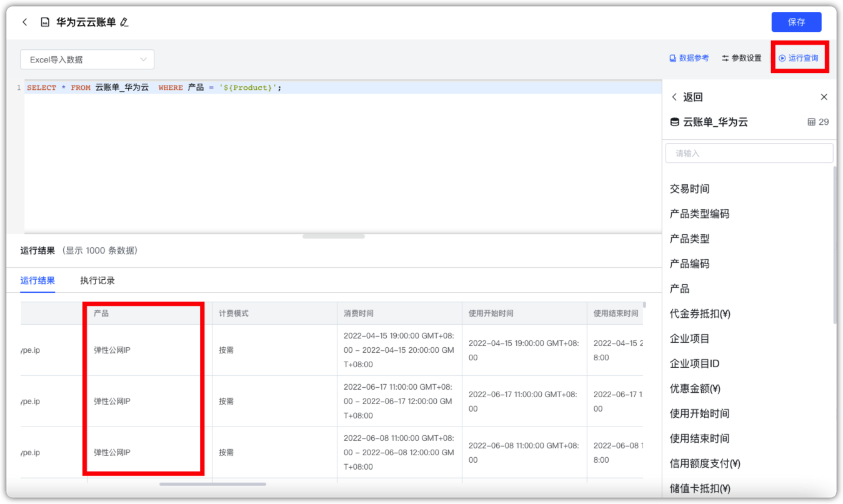
Task: Click the pencil icon to rename 华为云云账单
Action: click(124, 22)
